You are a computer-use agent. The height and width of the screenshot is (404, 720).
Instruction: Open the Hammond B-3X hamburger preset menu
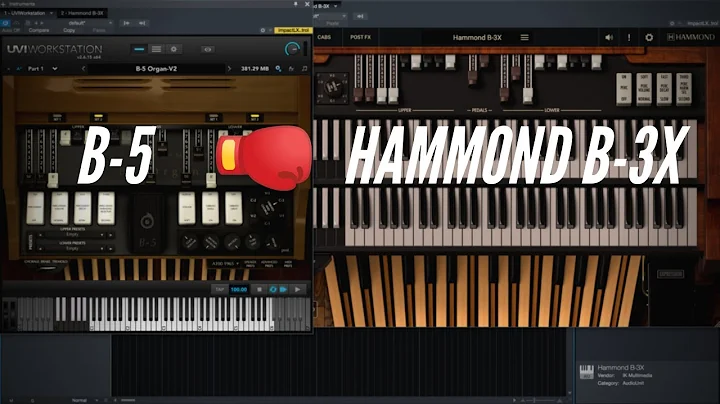pyautogui.click(x=524, y=38)
